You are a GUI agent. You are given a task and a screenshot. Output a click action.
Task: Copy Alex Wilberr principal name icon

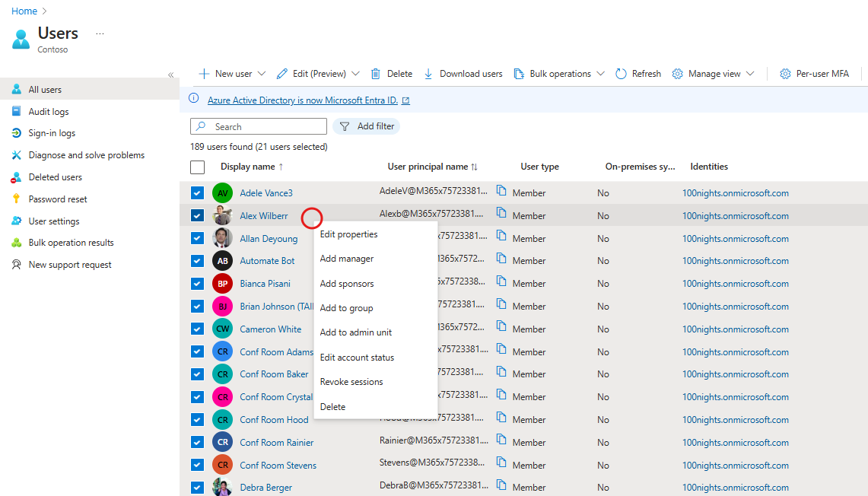501,212
